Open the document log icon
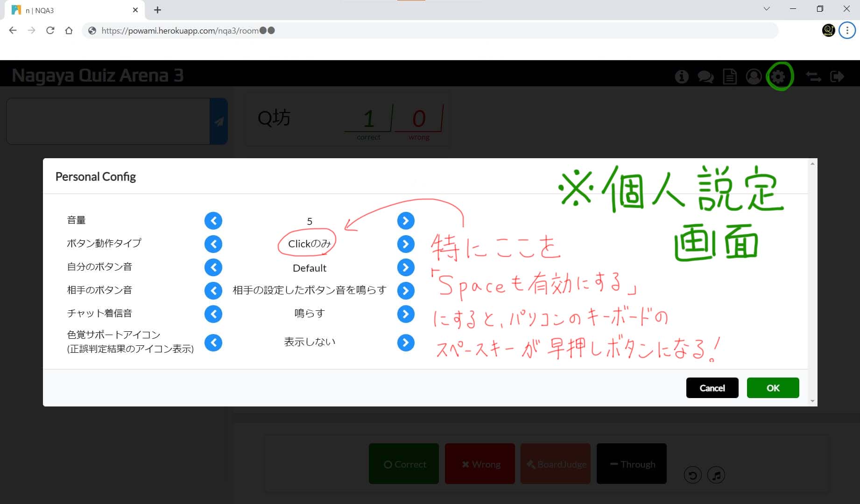 coord(730,77)
